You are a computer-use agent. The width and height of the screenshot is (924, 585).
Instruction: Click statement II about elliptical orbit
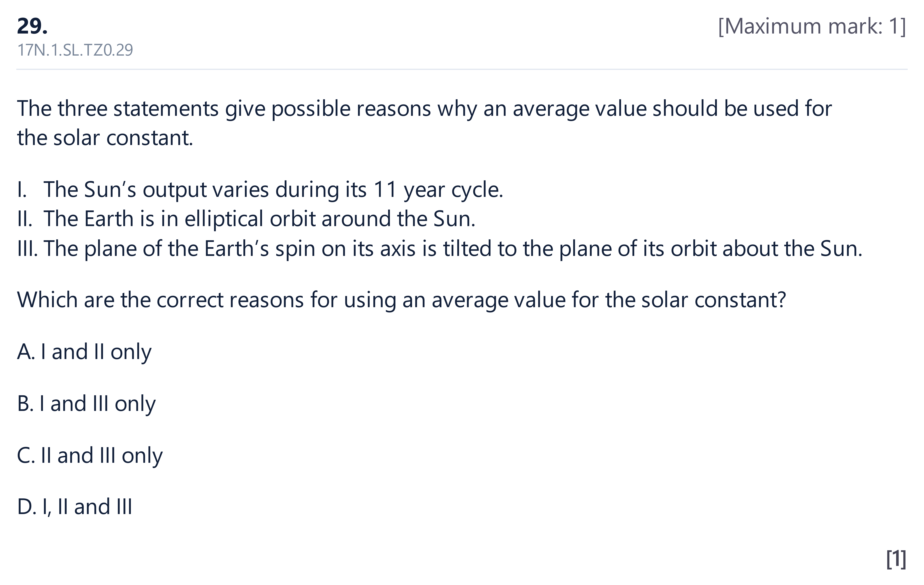(x=246, y=219)
